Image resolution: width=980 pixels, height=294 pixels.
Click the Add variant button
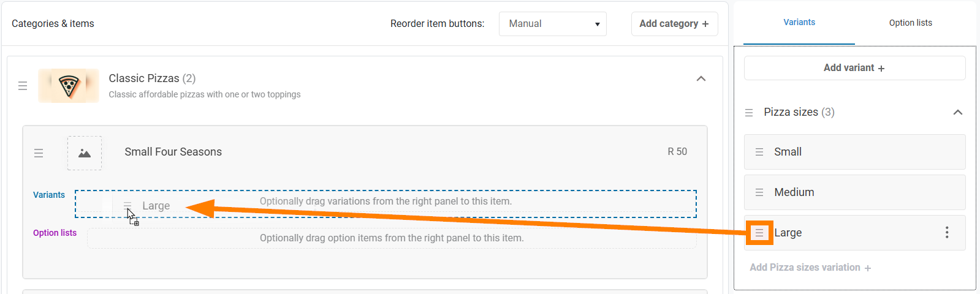click(x=854, y=68)
